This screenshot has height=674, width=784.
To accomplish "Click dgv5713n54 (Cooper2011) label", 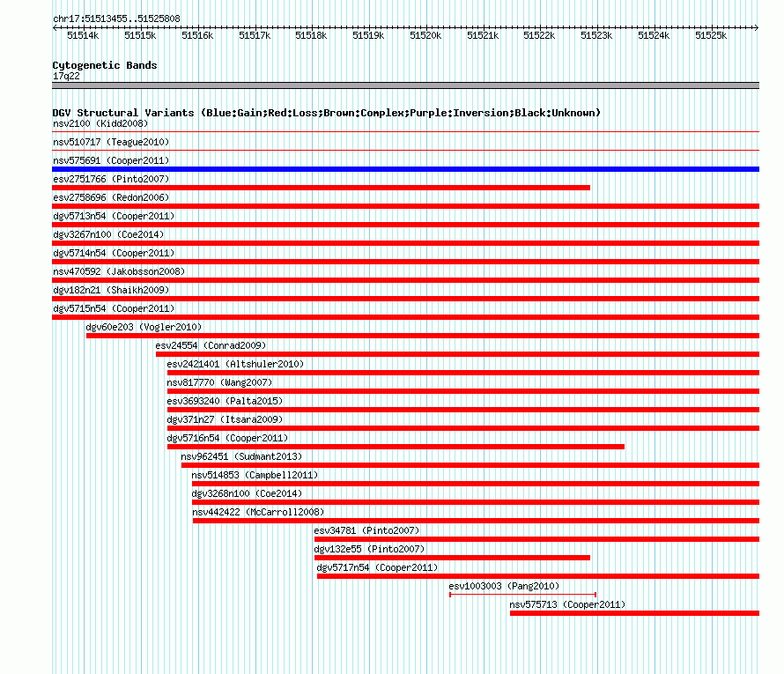I will (x=114, y=216).
